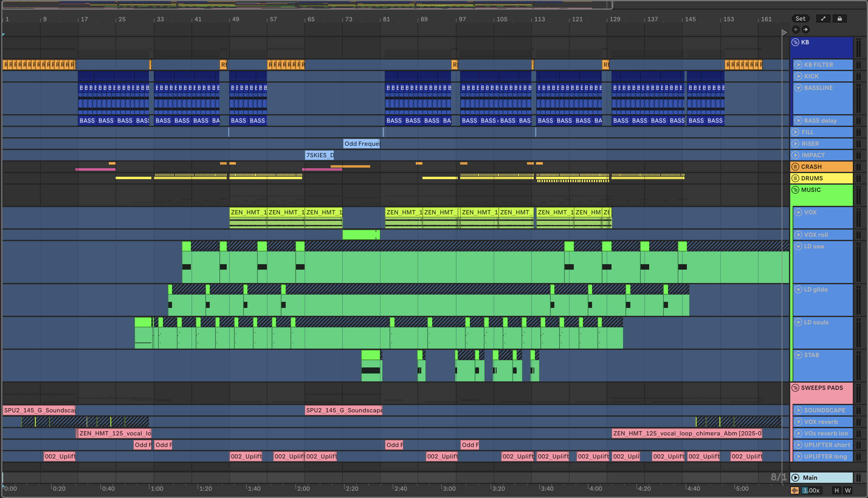Image resolution: width=868 pixels, height=498 pixels.
Task: Select the SWEEPS PADS group header
Action: 822,388
